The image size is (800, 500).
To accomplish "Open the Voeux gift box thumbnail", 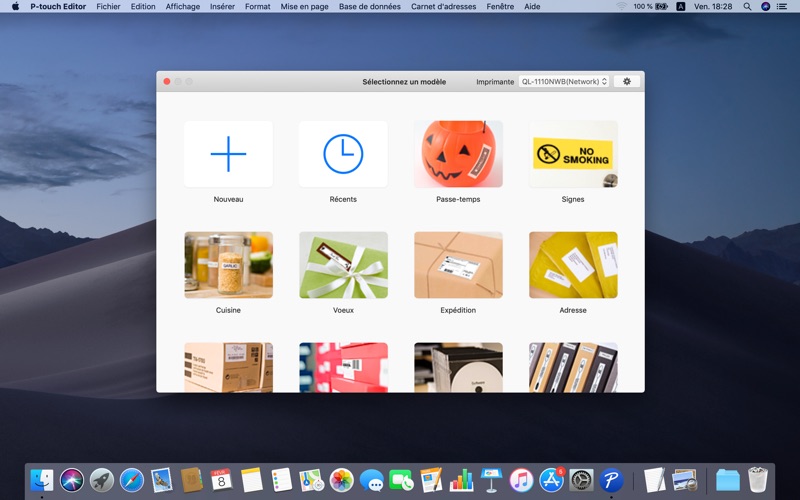I will click(x=343, y=265).
